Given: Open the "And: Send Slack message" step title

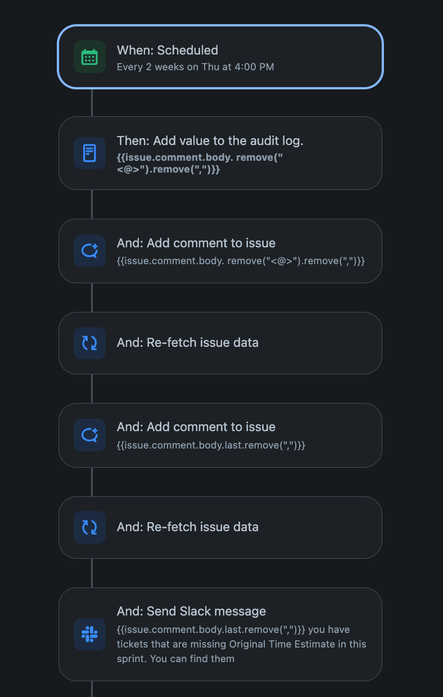Looking at the screenshot, I should 192,611.
